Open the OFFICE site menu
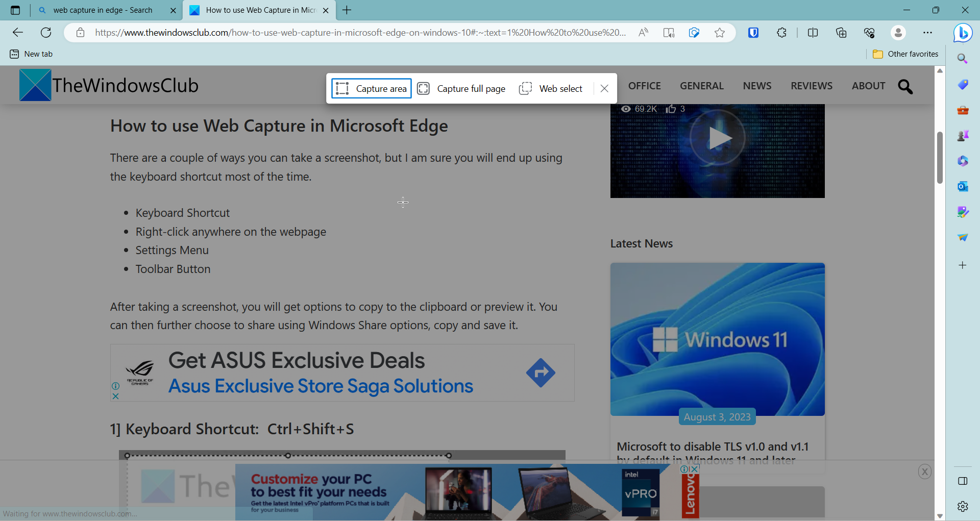This screenshot has height=521, width=980. [644, 86]
